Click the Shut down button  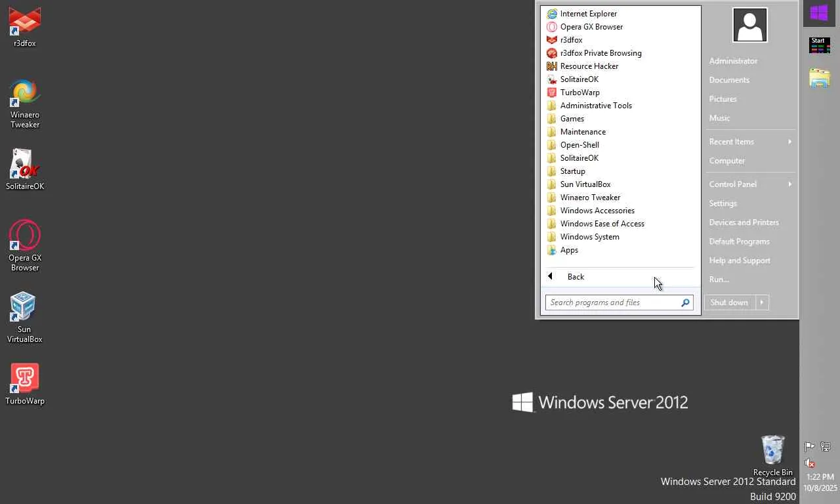(x=729, y=303)
